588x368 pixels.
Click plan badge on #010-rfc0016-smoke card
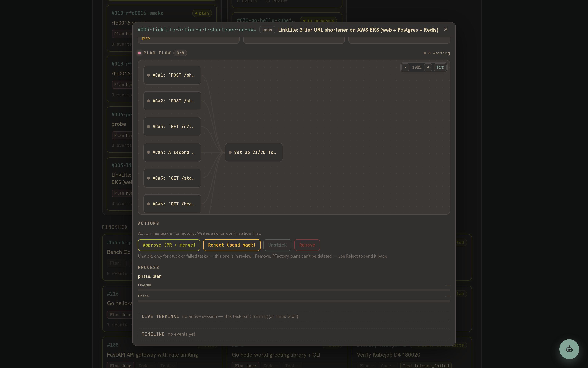point(202,13)
